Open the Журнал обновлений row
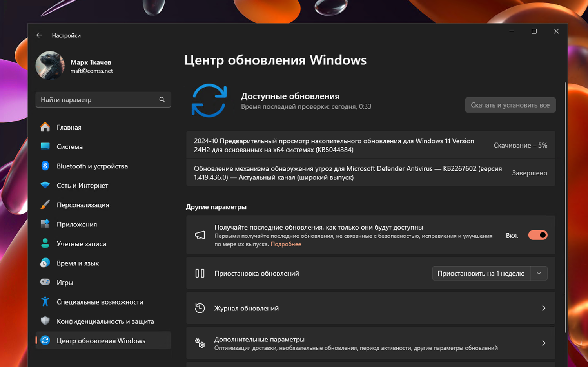Image resolution: width=588 pixels, height=367 pixels. (371, 308)
